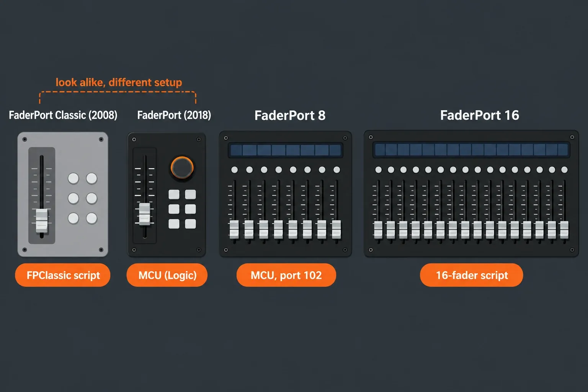Select the "FaderPort (2018)" title text
Screen dimensions: 588x392
[174, 115]
